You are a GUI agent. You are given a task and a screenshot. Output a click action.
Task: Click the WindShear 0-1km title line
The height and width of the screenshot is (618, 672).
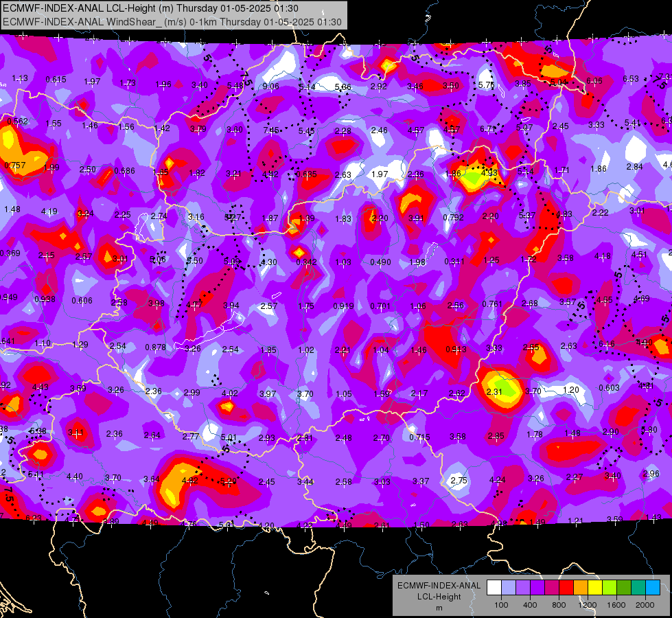pos(172,22)
